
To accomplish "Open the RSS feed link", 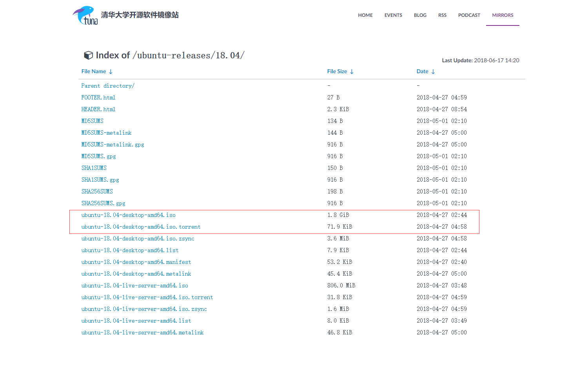I will [x=442, y=15].
